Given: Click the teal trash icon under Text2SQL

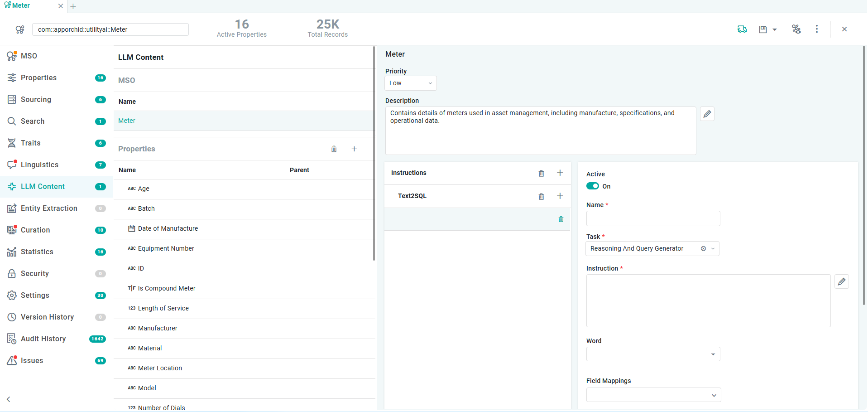Looking at the screenshot, I should 561,219.
